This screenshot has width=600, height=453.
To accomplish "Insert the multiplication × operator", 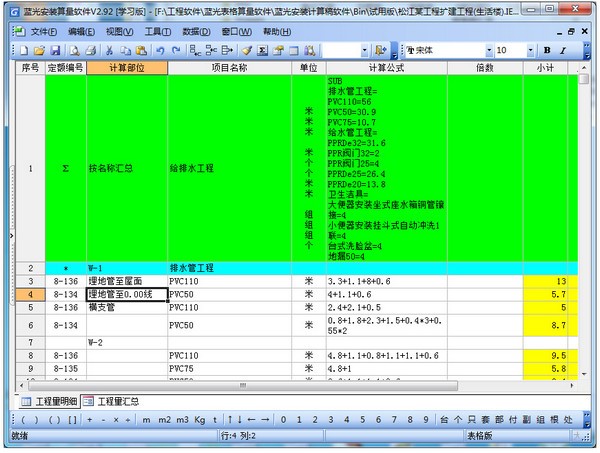I will point(116,420).
